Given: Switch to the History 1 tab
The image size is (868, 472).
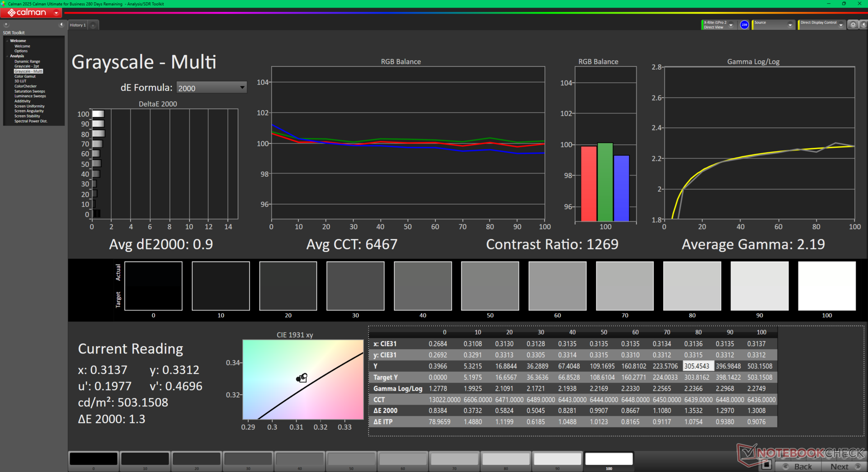Looking at the screenshot, I should (78, 25).
